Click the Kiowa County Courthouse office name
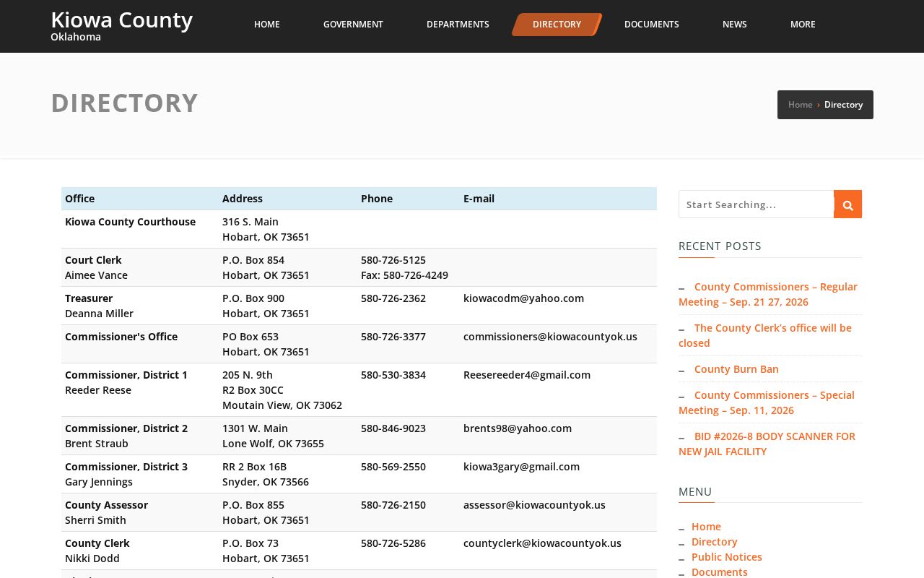The width and height of the screenshot is (924, 578). click(130, 222)
